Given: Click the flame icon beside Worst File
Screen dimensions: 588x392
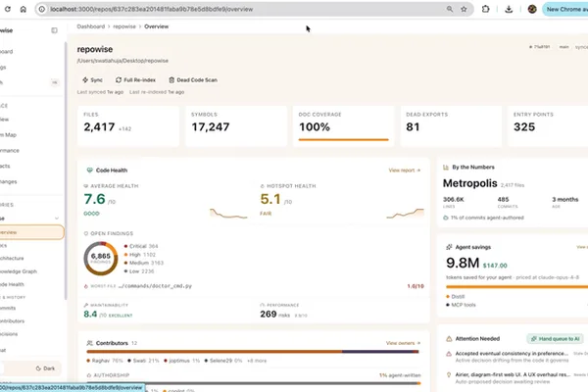Looking at the screenshot, I should [x=86, y=286].
